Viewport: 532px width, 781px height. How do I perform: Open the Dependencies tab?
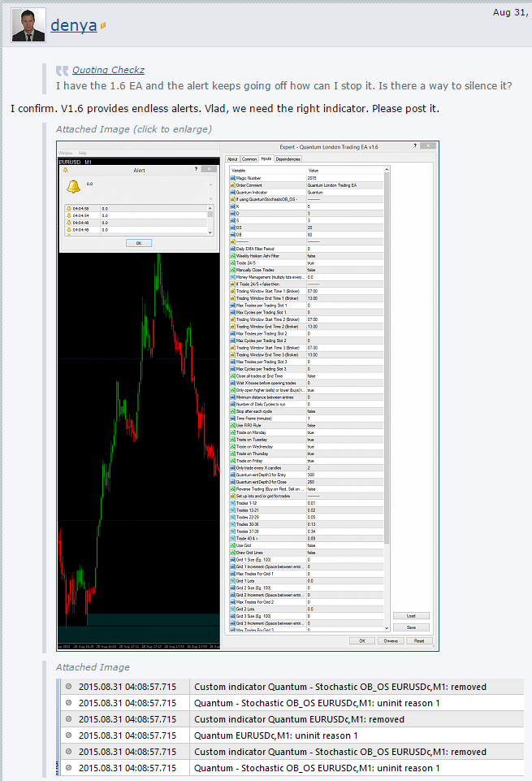[x=288, y=159]
